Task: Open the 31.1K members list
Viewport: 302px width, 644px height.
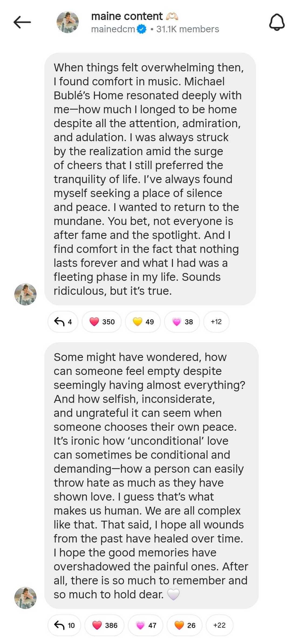Action: click(188, 29)
